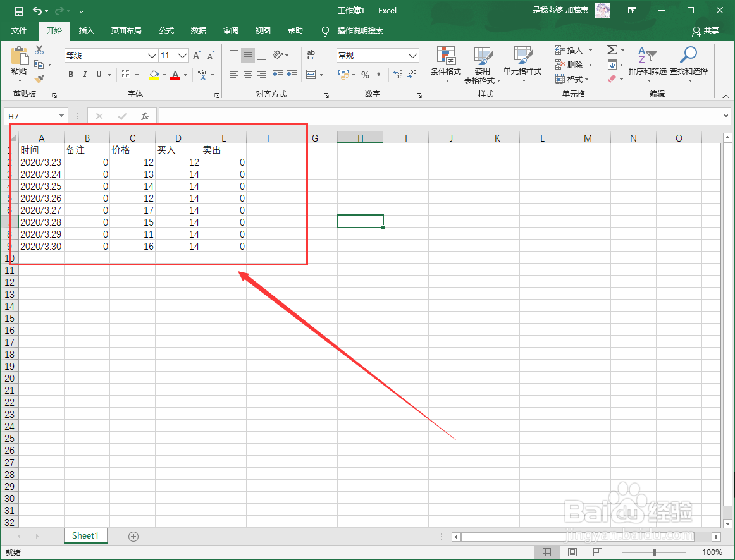The height and width of the screenshot is (560, 735).
Task: Toggle center text alignment
Action: (248, 75)
